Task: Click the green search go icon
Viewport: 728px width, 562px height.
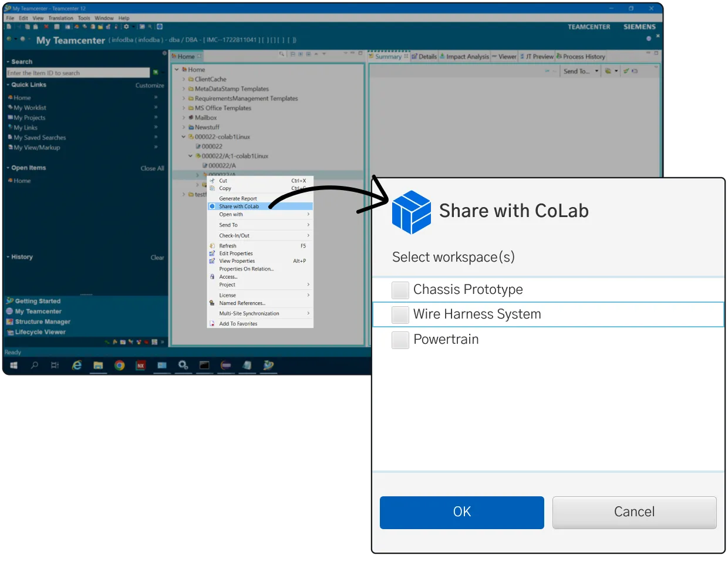Action: [x=156, y=73]
